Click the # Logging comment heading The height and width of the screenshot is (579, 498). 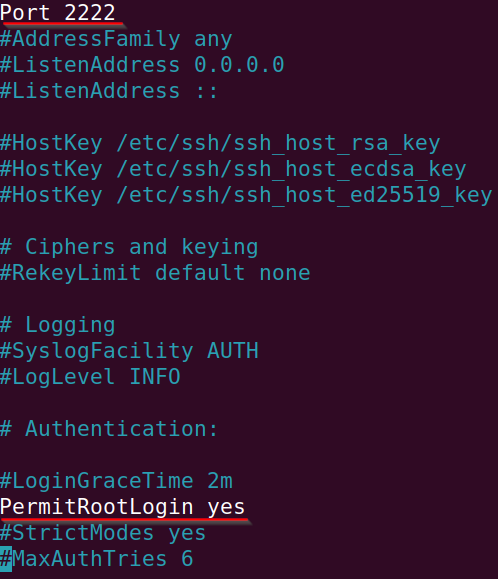pos(58,325)
